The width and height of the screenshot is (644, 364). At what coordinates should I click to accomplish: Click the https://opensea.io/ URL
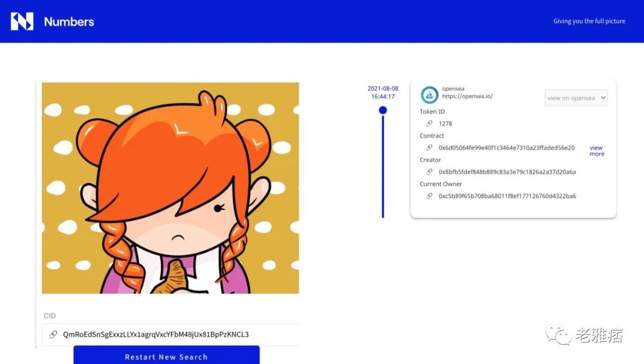(467, 96)
